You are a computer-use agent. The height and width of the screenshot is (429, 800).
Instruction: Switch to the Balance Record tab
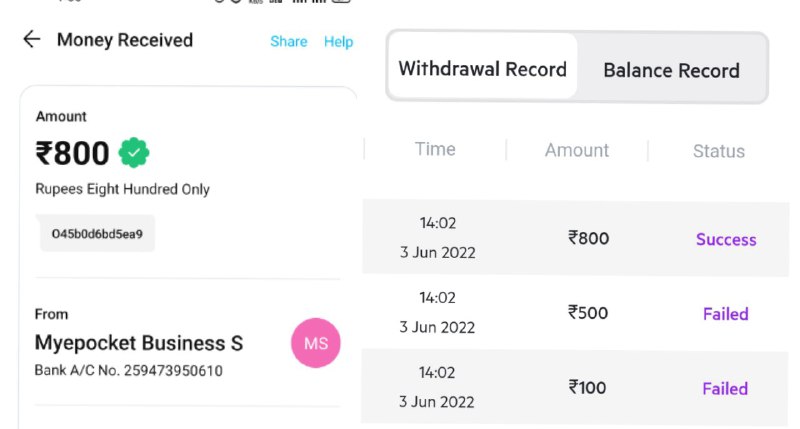coord(671,70)
